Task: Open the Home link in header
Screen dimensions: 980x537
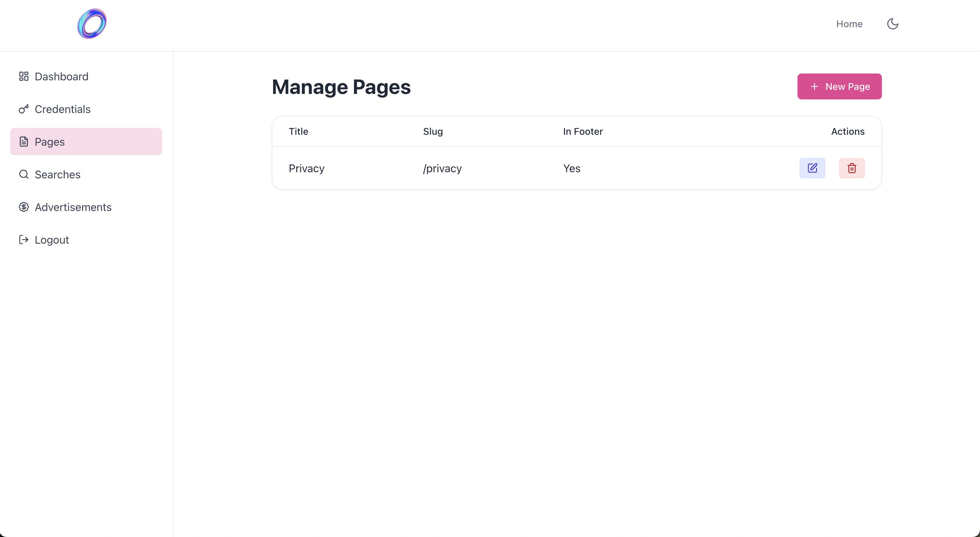Action: point(849,24)
